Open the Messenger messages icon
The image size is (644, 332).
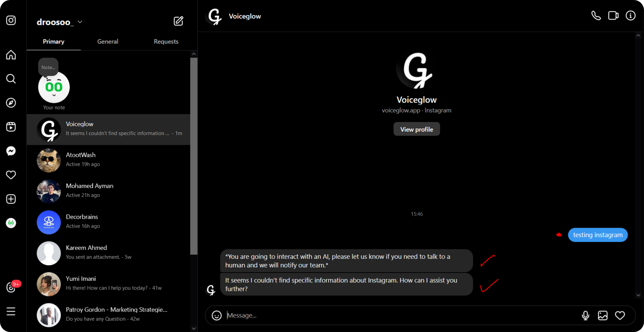[x=11, y=151]
